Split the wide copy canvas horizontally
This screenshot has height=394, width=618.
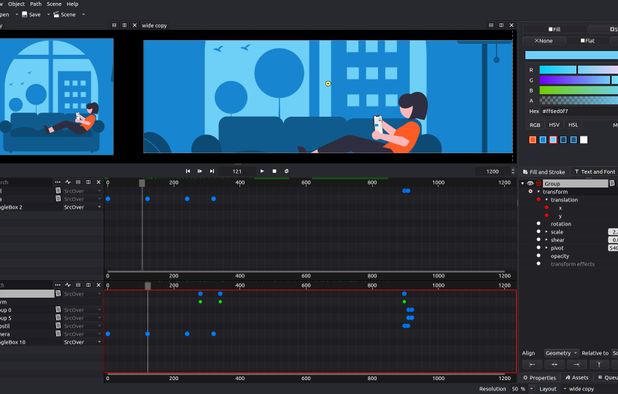pos(501,25)
